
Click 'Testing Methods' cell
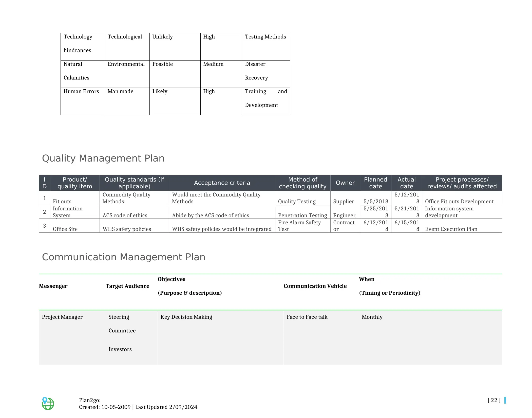(266, 47)
